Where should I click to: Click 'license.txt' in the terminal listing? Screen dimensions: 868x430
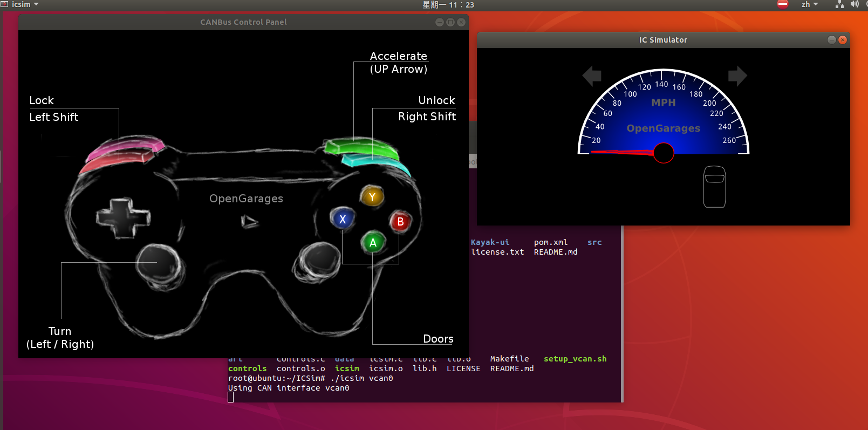click(497, 252)
